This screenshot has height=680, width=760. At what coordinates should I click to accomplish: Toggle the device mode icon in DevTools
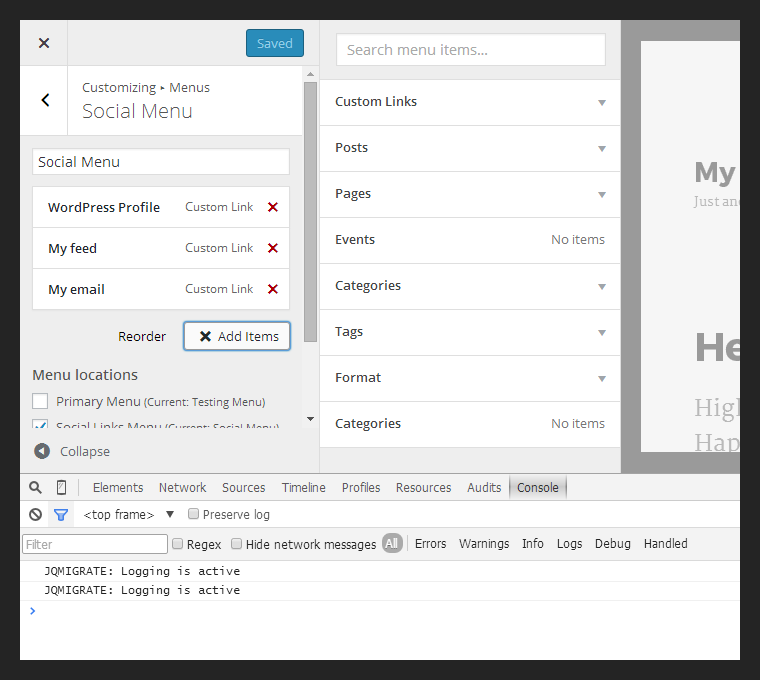[x=61, y=487]
